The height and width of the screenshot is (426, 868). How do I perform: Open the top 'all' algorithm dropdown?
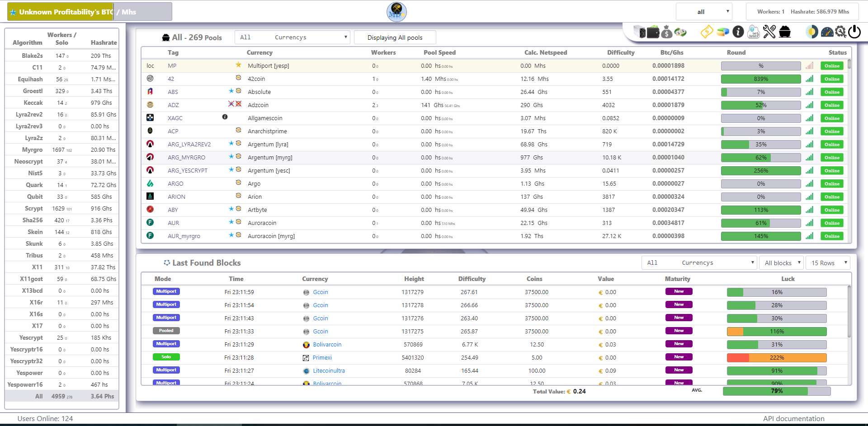(x=704, y=12)
